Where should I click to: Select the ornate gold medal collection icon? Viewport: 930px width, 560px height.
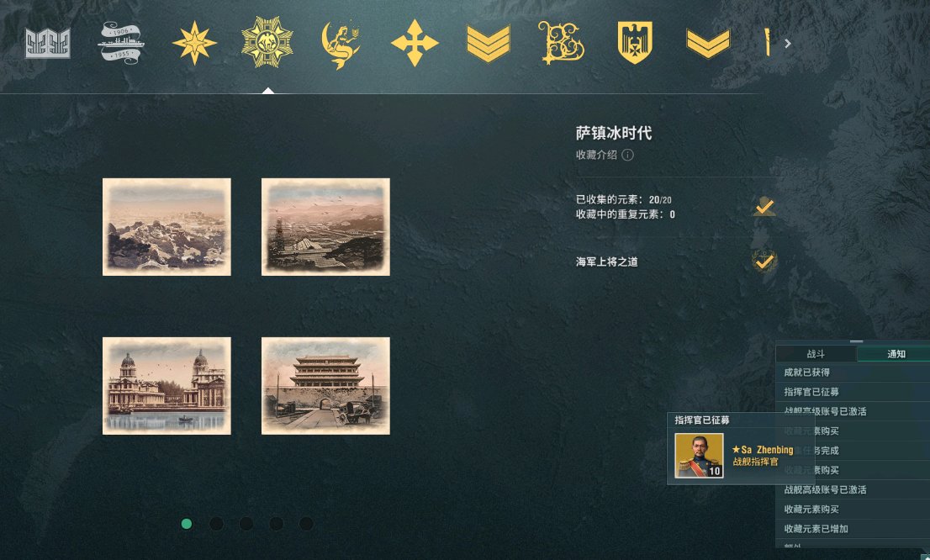[267, 42]
